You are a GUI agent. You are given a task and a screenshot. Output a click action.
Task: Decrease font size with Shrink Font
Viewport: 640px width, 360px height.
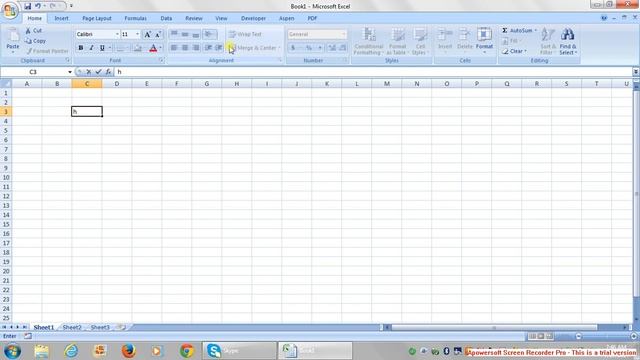(x=158, y=34)
